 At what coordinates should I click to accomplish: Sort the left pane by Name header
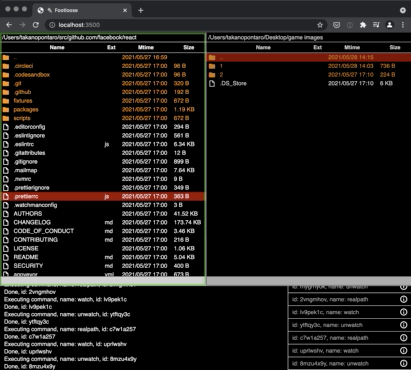click(x=57, y=47)
